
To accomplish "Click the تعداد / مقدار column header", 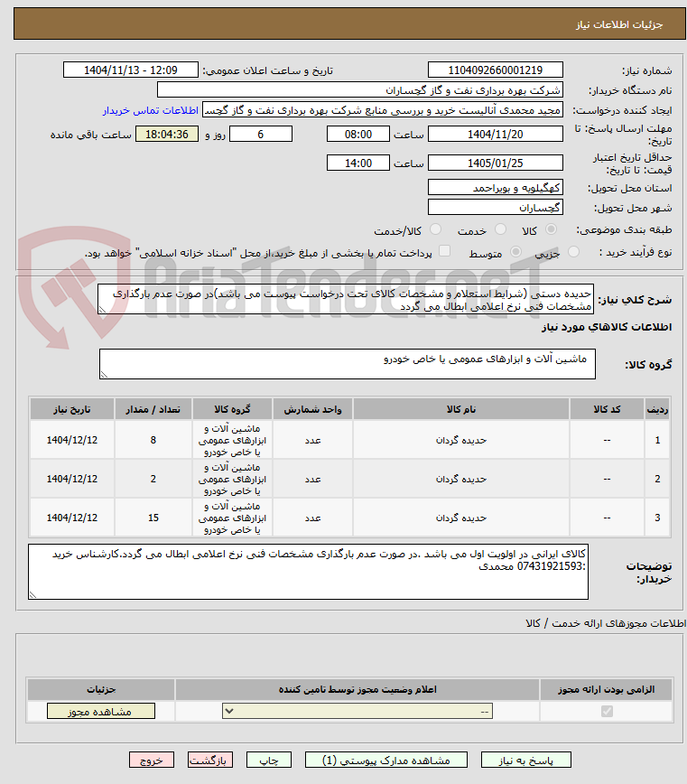I will pyautogui.click(x=153, y=409).
